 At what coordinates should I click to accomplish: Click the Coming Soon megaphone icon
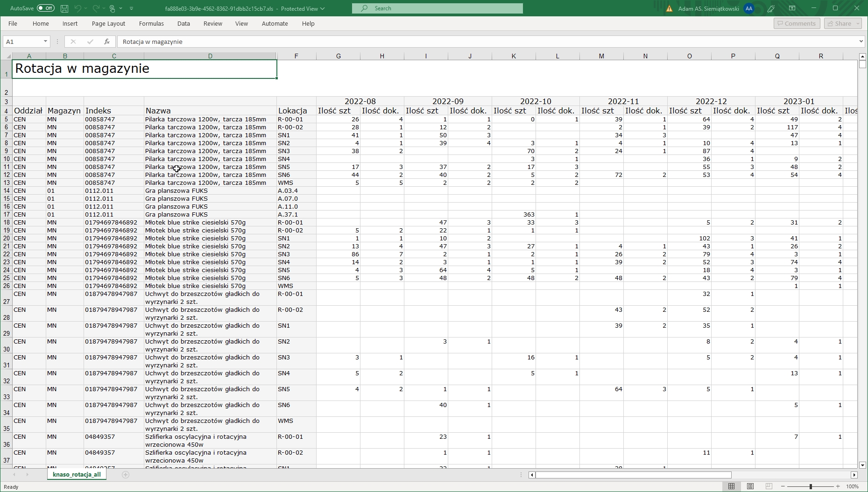pyautogui.click(x=771, y=8)
